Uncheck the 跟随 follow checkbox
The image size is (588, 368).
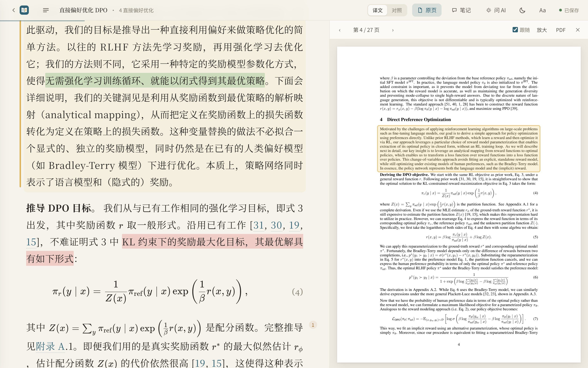[515, 30]
